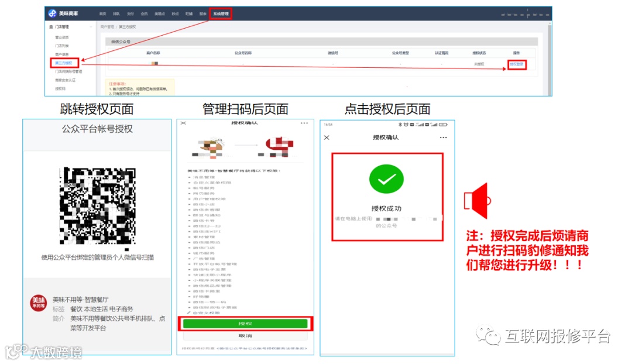This screenshot has width=632, height=364.
Task: Open the three-dot menu on the success page
Action: (444, 138)
